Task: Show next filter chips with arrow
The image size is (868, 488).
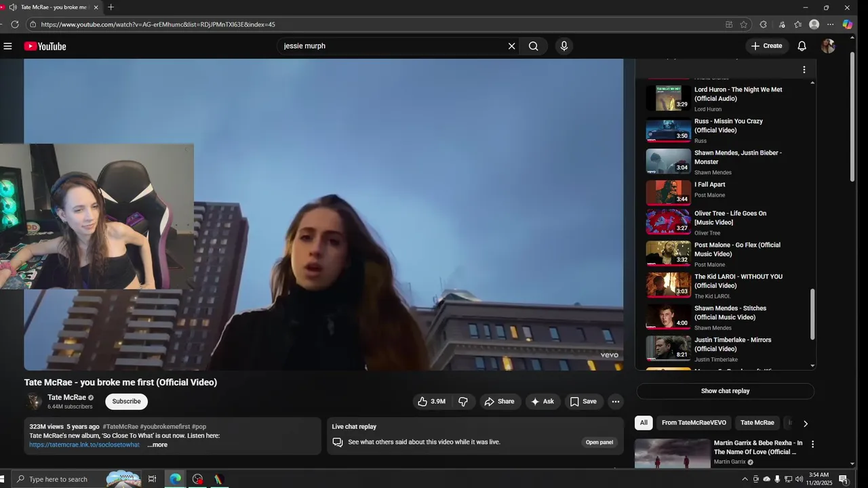Action: [805, 424]
